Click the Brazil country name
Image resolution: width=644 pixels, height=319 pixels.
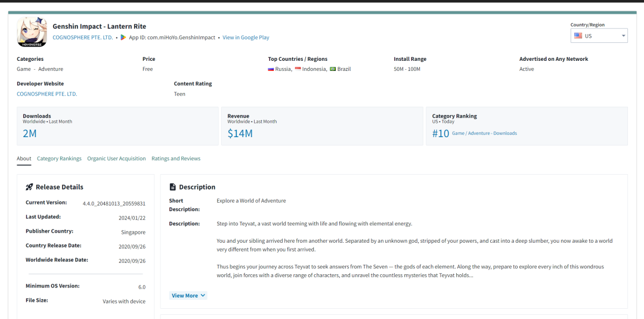[x=344, y=69]
